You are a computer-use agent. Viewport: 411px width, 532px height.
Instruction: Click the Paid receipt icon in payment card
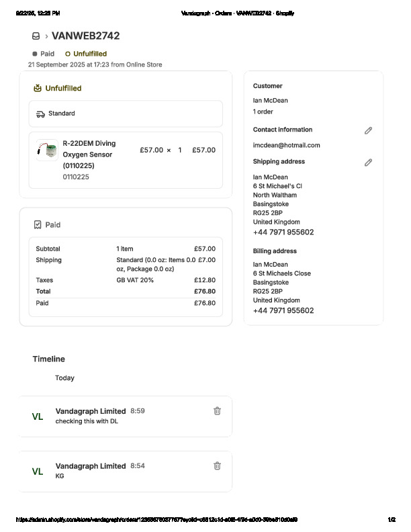38,225
